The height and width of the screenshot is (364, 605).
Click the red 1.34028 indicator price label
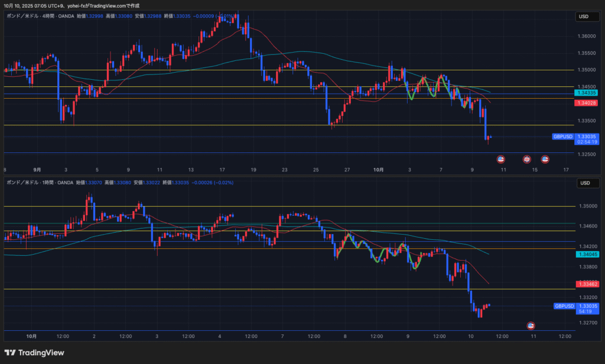point(586,103)
